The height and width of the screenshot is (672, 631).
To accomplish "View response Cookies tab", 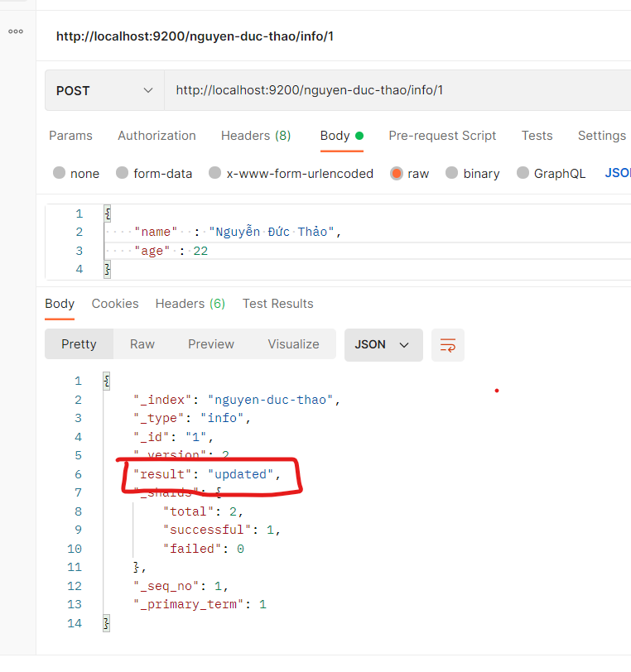I will click(x=115, y=304).
